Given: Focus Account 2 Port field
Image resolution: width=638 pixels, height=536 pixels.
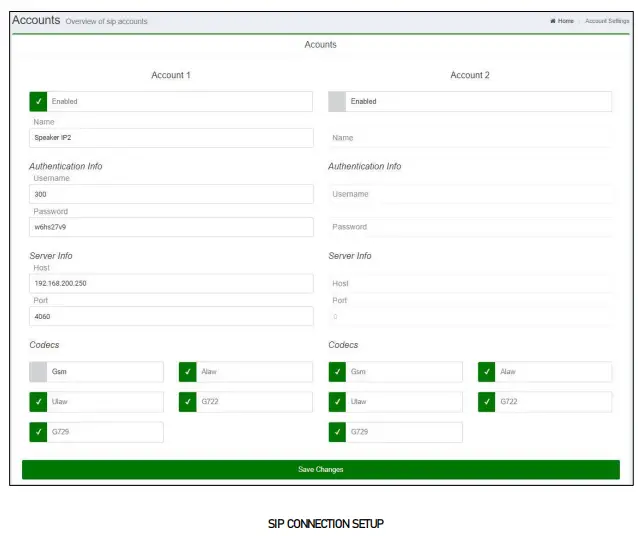Looking at the screenshot, I should tap(470, 316).
